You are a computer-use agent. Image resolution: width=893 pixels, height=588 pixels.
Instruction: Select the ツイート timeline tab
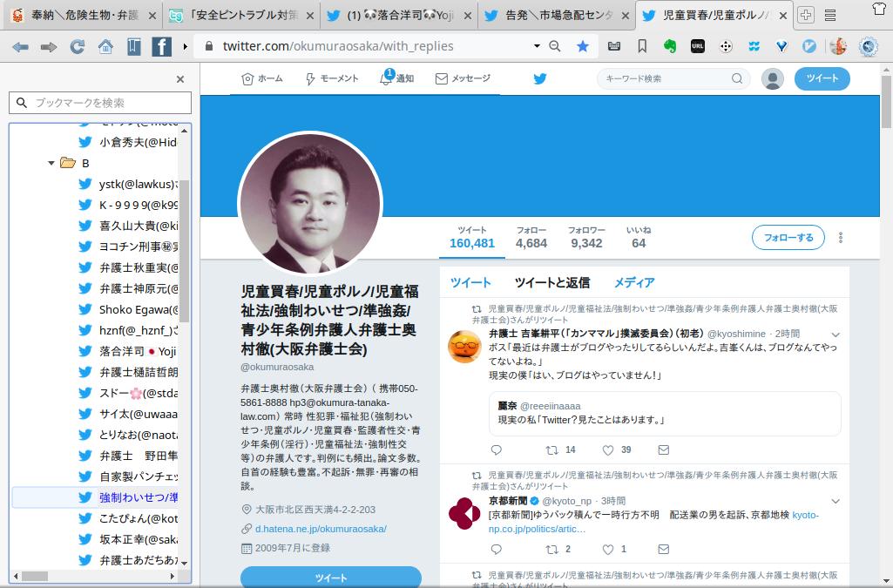pyautogui.click(x=470, y=282)
